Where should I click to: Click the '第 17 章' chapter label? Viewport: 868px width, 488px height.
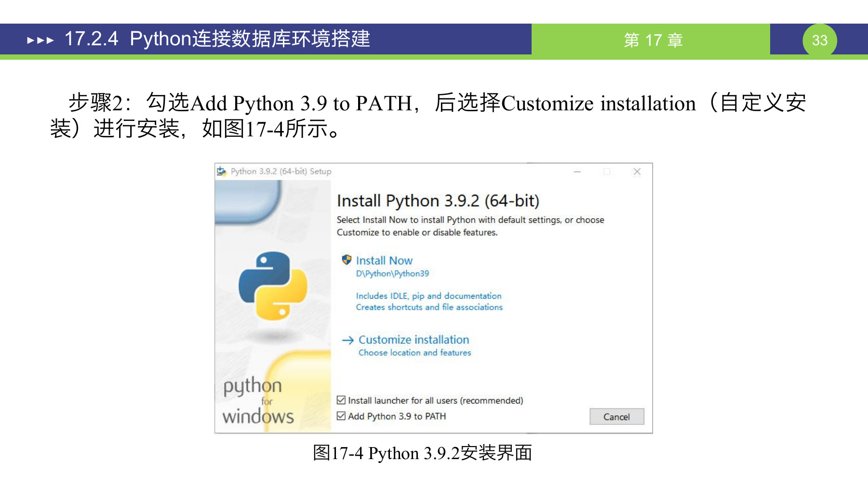[653, 40]
